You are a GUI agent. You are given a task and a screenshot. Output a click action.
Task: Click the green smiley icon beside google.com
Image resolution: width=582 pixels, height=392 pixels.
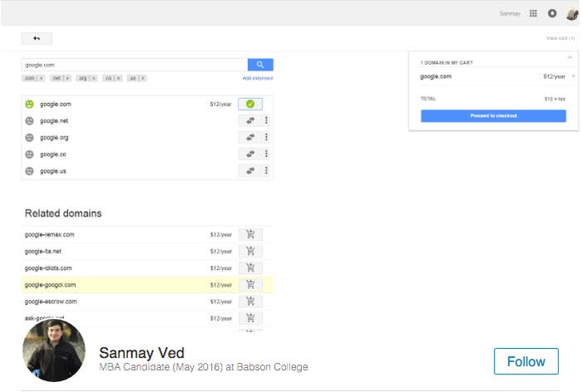29,104
